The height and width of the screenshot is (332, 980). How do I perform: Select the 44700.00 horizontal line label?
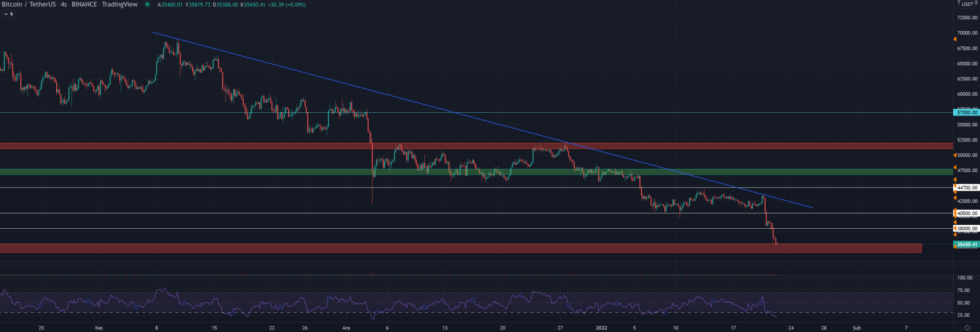pos(966,188)
